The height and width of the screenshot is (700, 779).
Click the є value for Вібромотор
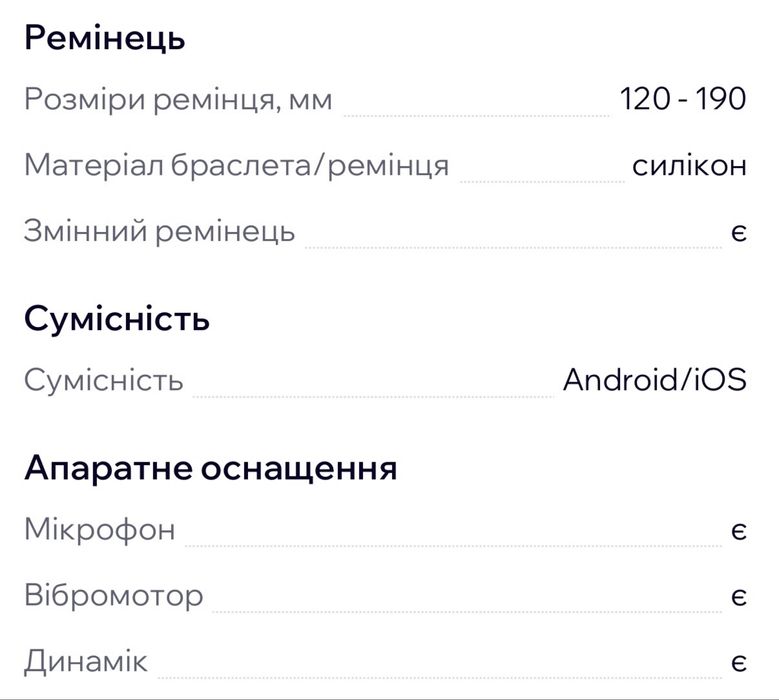(x=738, y=597)
